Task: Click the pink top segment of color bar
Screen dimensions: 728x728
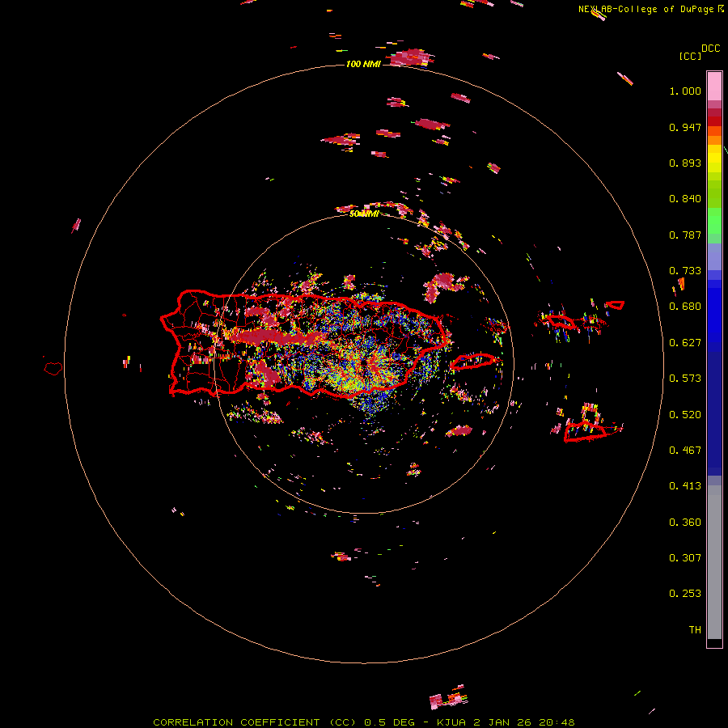Action: click(x=714, y=86)
